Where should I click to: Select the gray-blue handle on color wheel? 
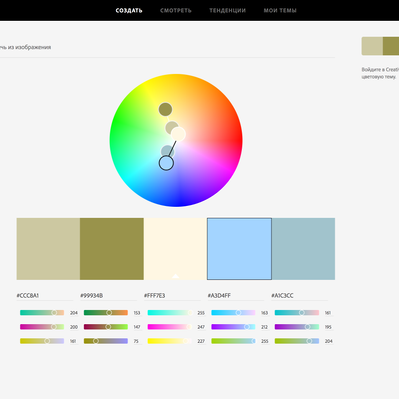[x=167, y=151]
